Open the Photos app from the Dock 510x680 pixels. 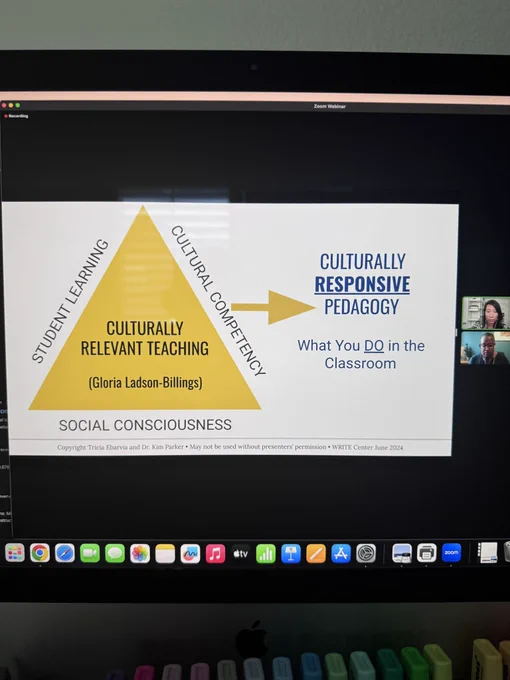(x=140, y=553)
